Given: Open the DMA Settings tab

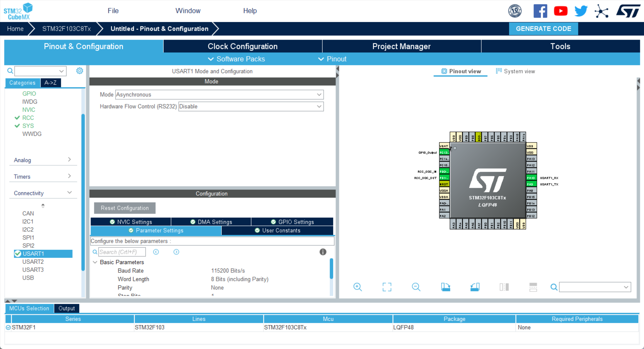Looking at the screenshot, I should point(211,222).
